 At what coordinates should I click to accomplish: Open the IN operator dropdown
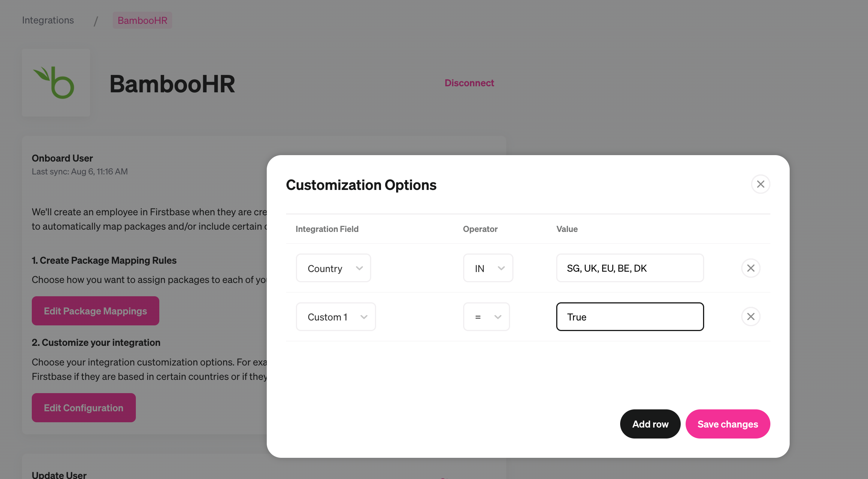tap(488, 268)
